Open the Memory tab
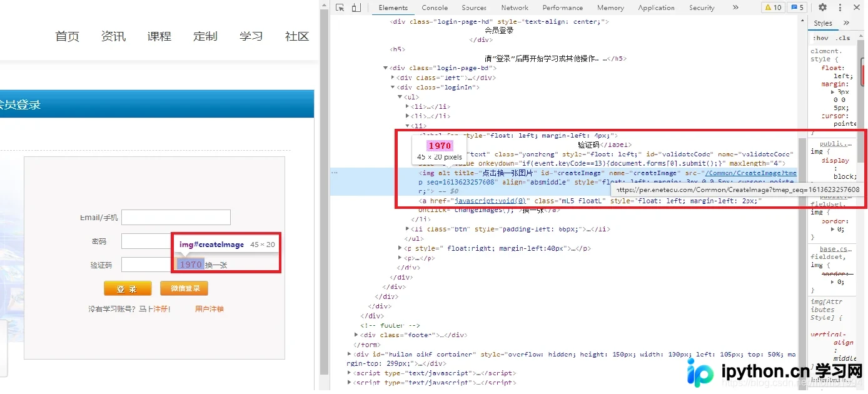 (x=610, y=8)
